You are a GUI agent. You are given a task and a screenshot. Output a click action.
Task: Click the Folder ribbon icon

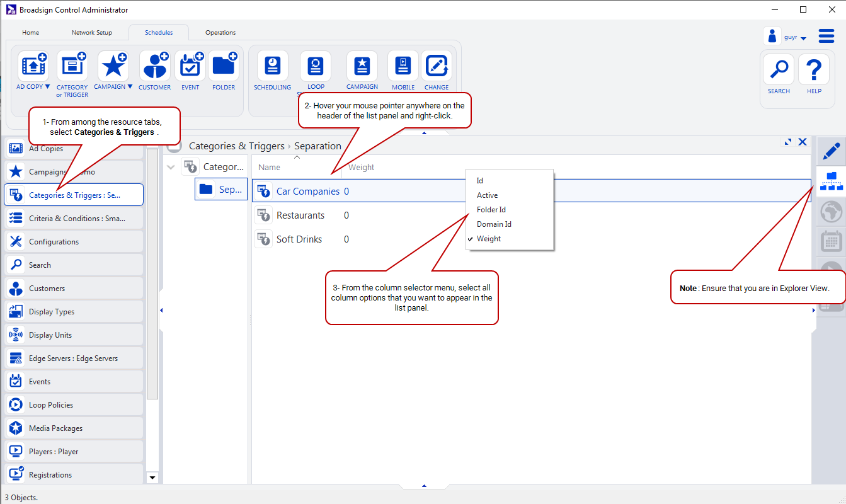pyautogui.click(x=224, y=66)
